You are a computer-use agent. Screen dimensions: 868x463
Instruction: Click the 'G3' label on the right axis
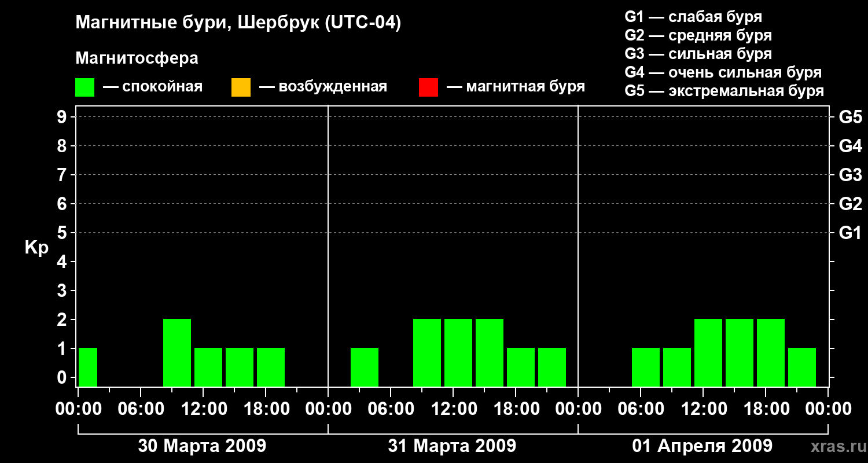[x=850, y=175]
